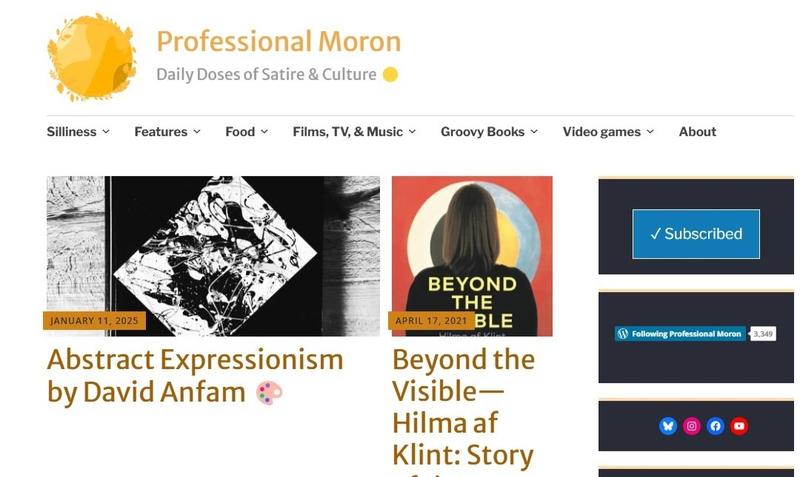Expand the Silliness menu dropdown
The height and width of the screenshot is (477, 800).
click(78, 132)
